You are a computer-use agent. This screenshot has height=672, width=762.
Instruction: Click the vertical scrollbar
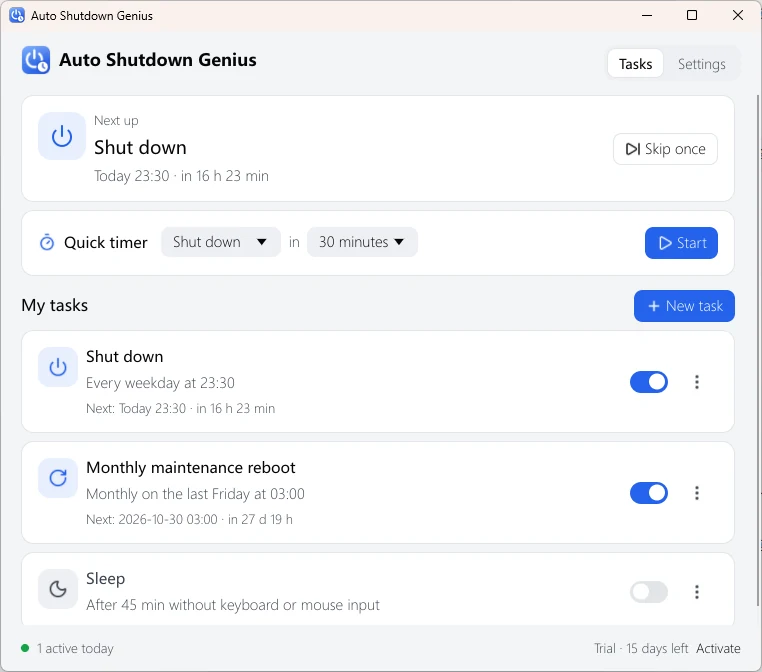click(x=758, y=350)
